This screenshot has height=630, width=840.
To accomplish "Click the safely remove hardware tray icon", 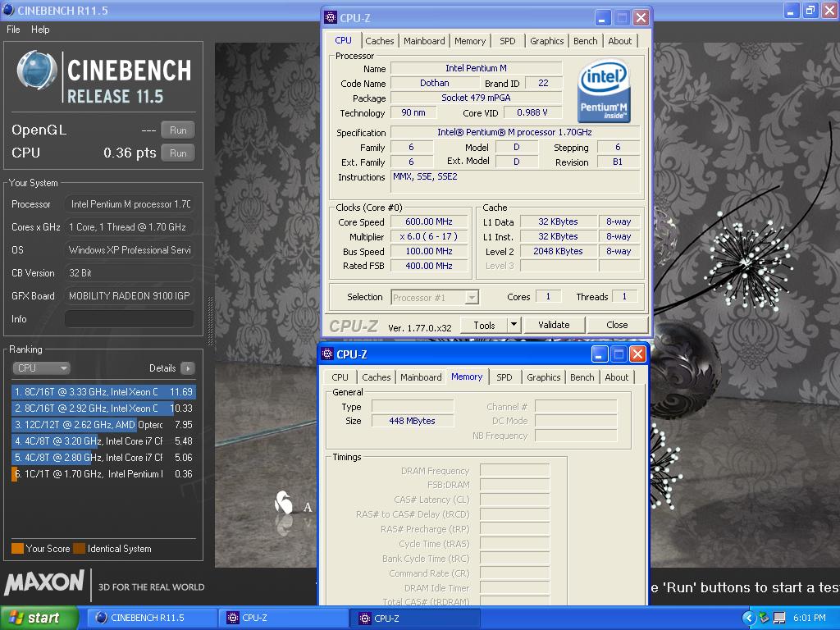I will [x=764, y=618].
